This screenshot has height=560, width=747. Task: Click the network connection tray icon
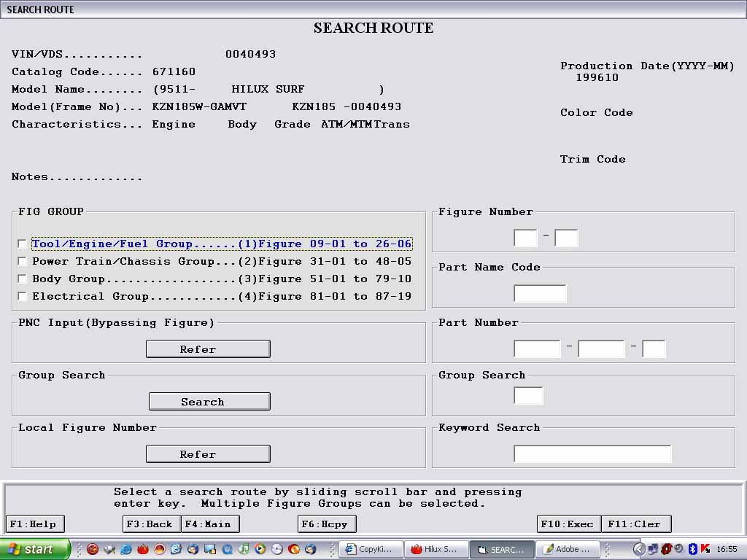point(653,549)
